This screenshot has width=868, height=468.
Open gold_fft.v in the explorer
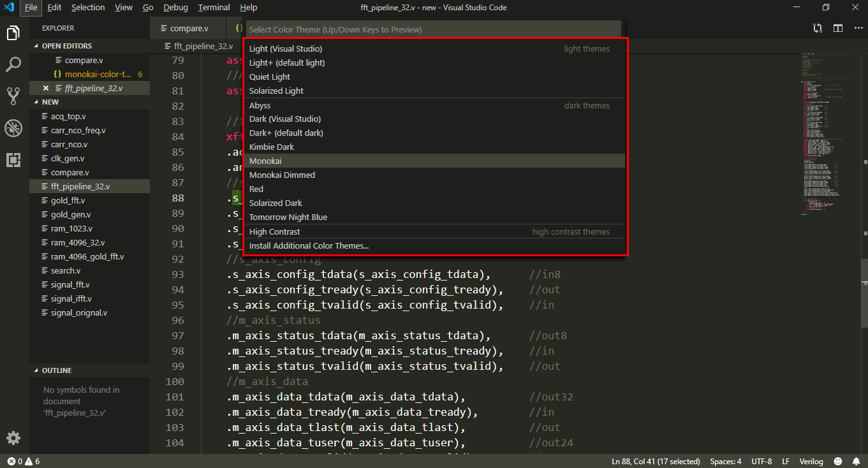pos(89,200)
